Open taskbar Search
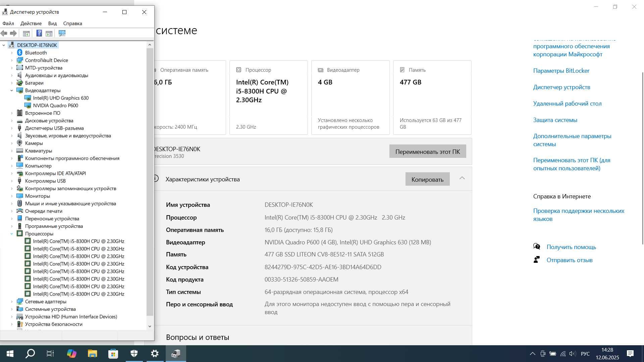The height and width of the screenshot is (362, 644). [30, 354]
